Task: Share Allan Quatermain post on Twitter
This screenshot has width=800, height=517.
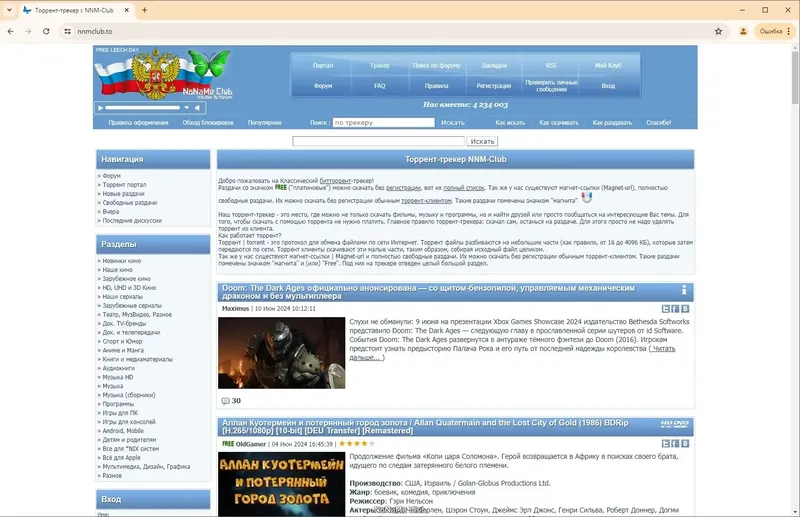Action: [x=666, y=444]
